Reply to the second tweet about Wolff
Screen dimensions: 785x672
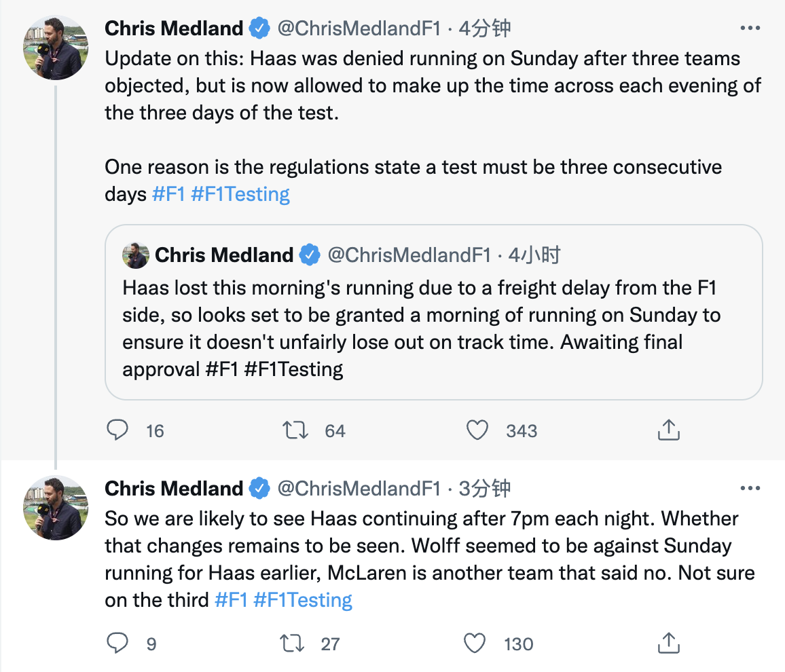[119, 643]
